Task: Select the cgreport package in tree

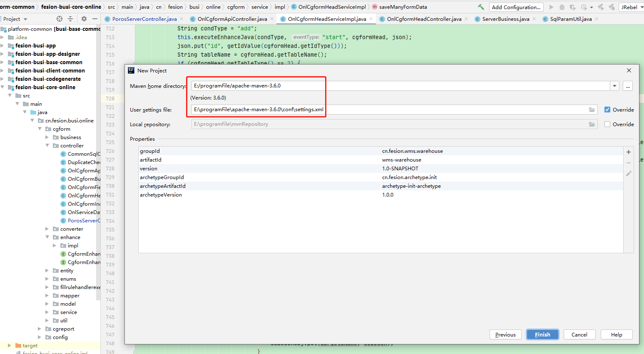Action: click(63, 329)
